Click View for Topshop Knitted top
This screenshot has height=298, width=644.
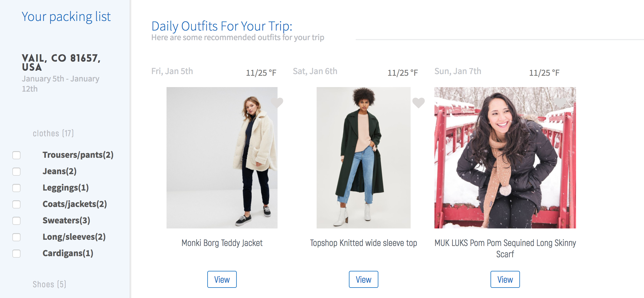pyautogui.click(x=363, y=279)
